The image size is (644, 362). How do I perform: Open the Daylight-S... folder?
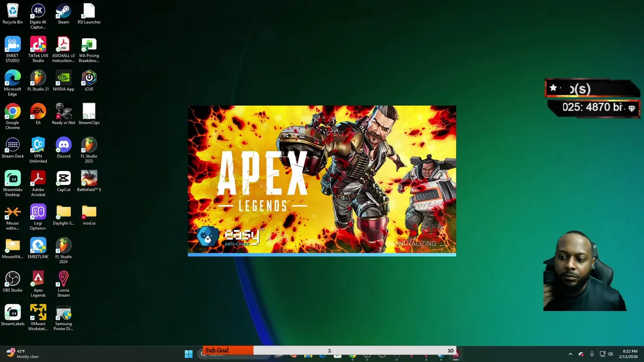point(63,215)
